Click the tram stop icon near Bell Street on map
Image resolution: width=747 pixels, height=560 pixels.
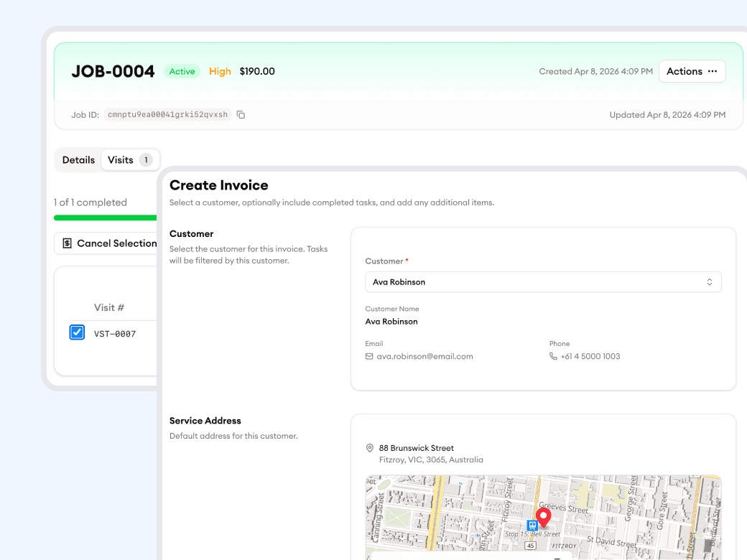(532, 526)
